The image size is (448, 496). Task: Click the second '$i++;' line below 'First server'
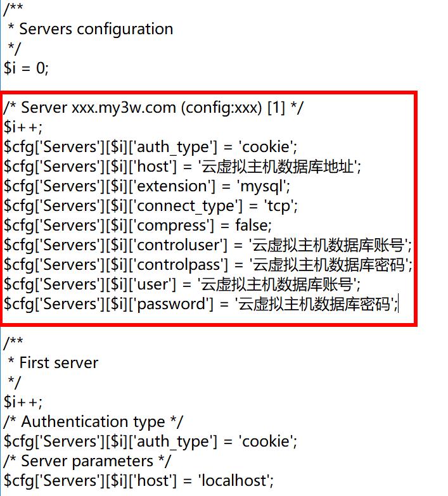pyautogui.click(x=23, y=402)
